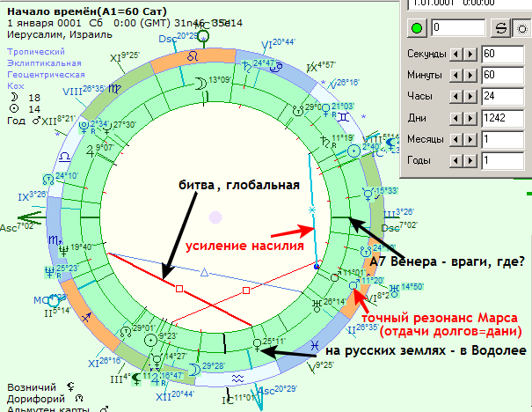
Task: Click the Asc 7°02' label on the left
Action: click(17, 227)
